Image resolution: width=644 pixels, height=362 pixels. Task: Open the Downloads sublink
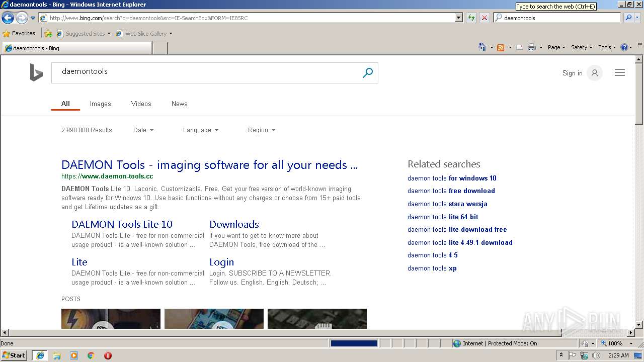[x=234, y=224]
